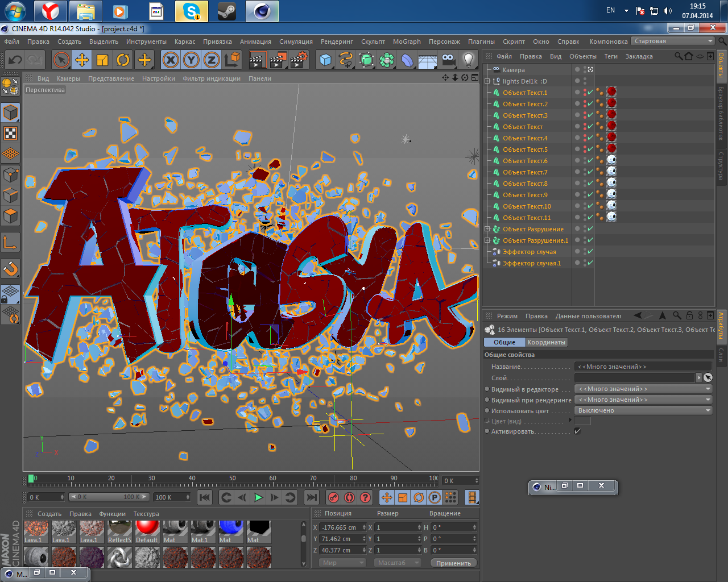Screen dimensions: 728x582
Task: Select Texture mode checkerboard icon
Action: [x=10, y=133]
